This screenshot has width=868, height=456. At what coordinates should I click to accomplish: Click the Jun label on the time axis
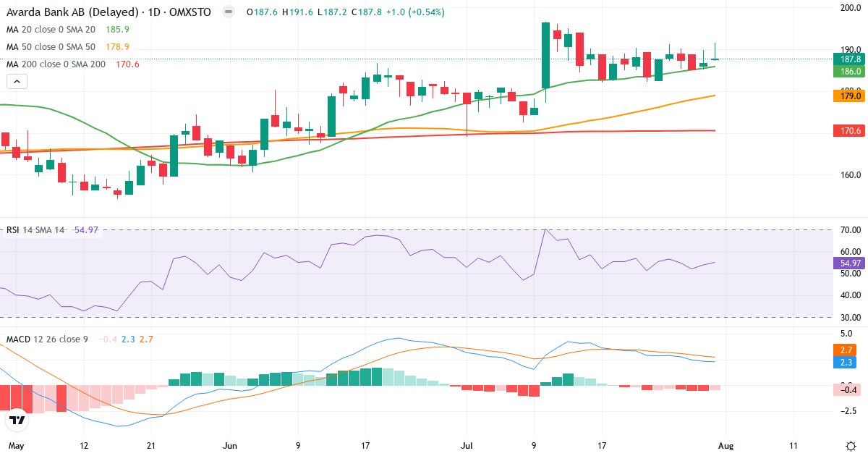[x=231, y=445]
